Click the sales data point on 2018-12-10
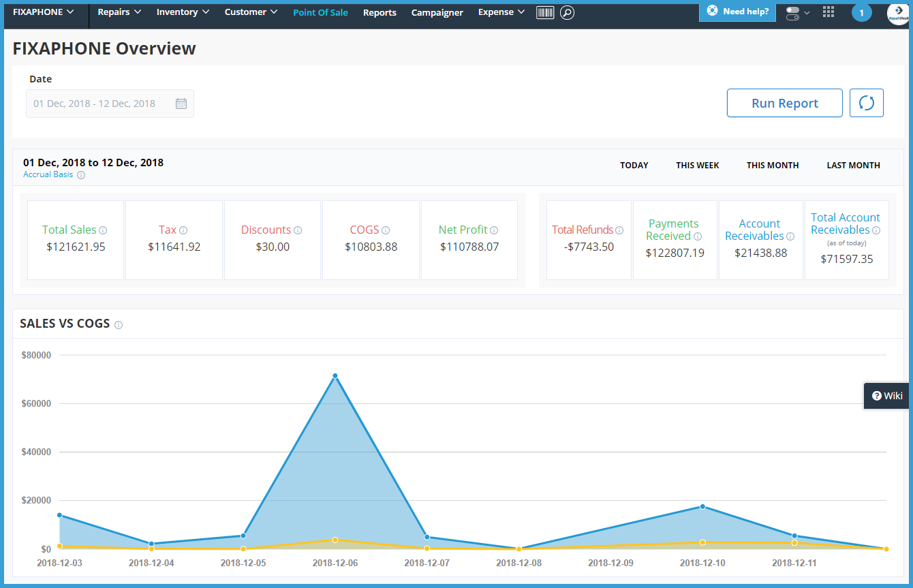The width and height of the screenshot is (913, 588). (x=702, y=506)
